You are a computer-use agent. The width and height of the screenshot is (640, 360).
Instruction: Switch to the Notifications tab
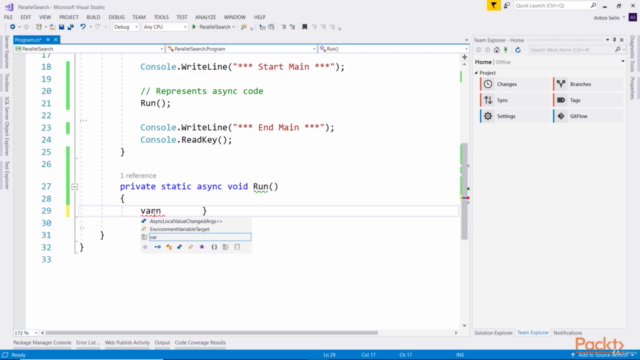pos(567,333)
